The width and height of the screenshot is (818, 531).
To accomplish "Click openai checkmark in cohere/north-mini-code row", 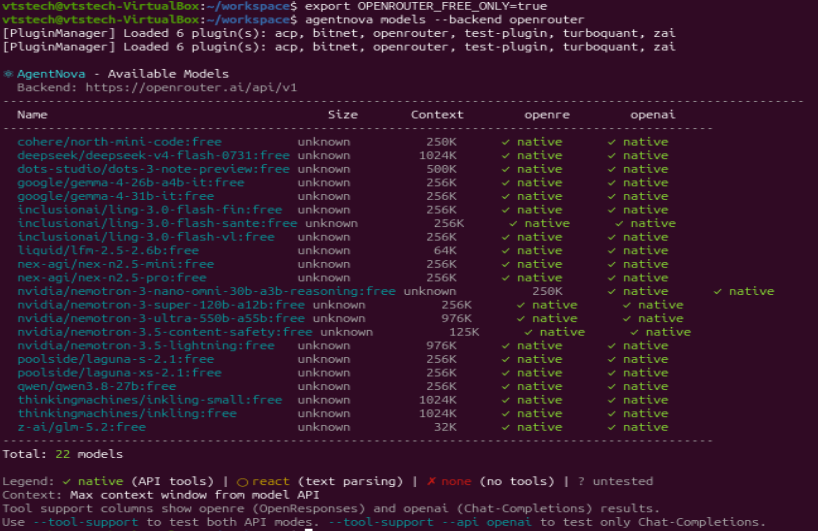I will pos(611,142).
